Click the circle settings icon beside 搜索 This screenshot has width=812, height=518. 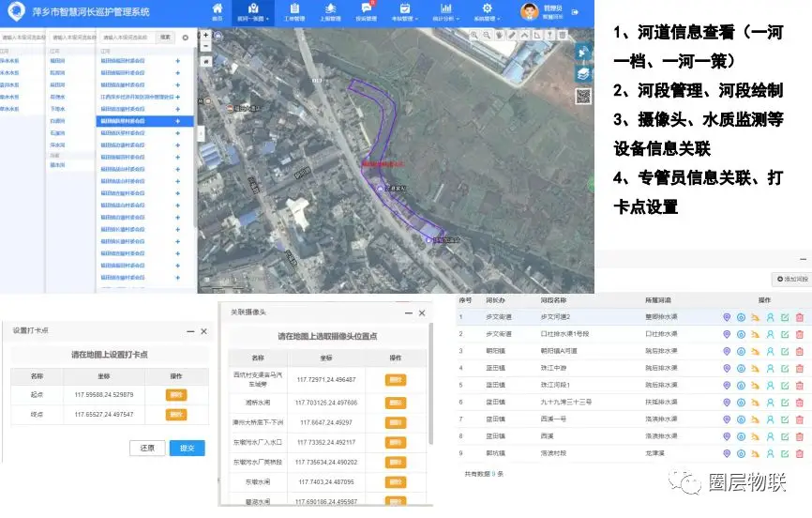[x=186, y=38]
